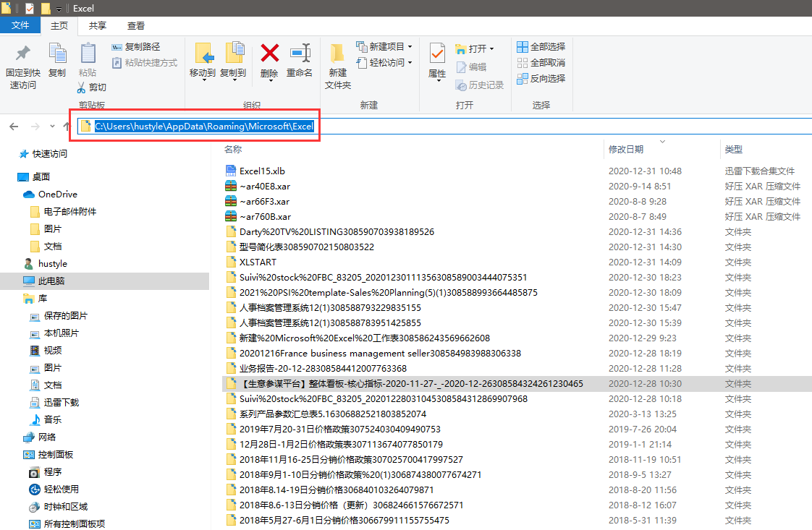Invert selection with 反向选择

541,79
